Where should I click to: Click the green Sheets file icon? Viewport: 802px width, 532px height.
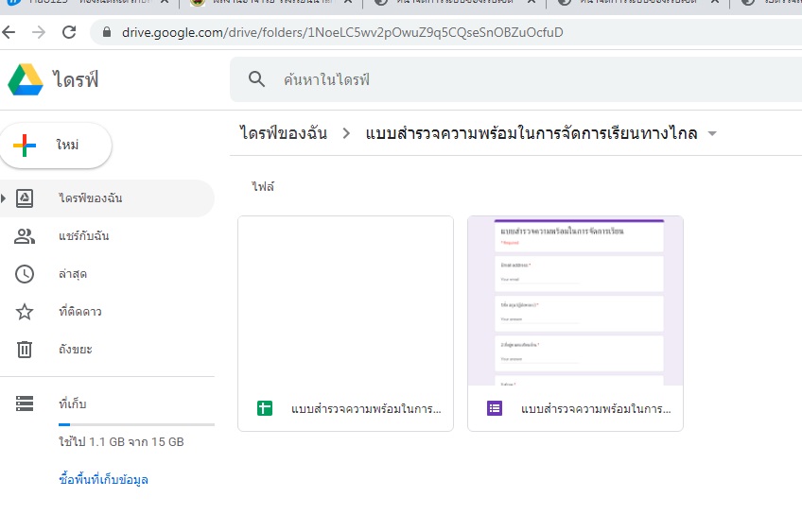265,409
